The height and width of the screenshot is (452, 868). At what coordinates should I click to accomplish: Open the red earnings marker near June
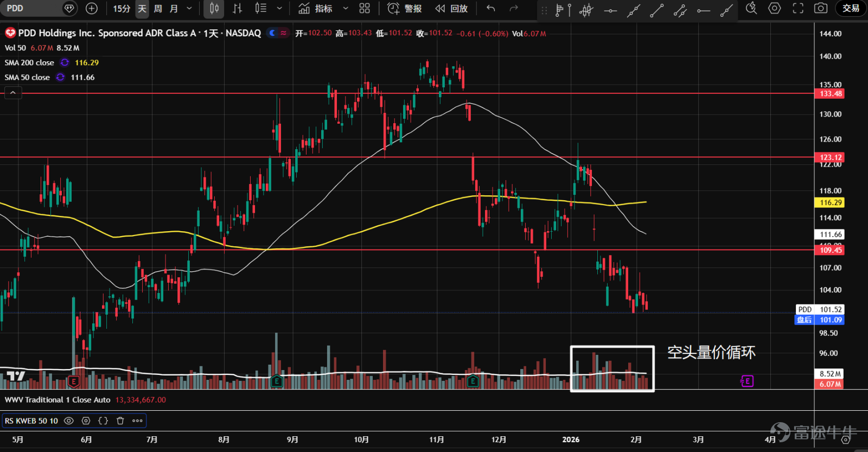pos(74,381)
